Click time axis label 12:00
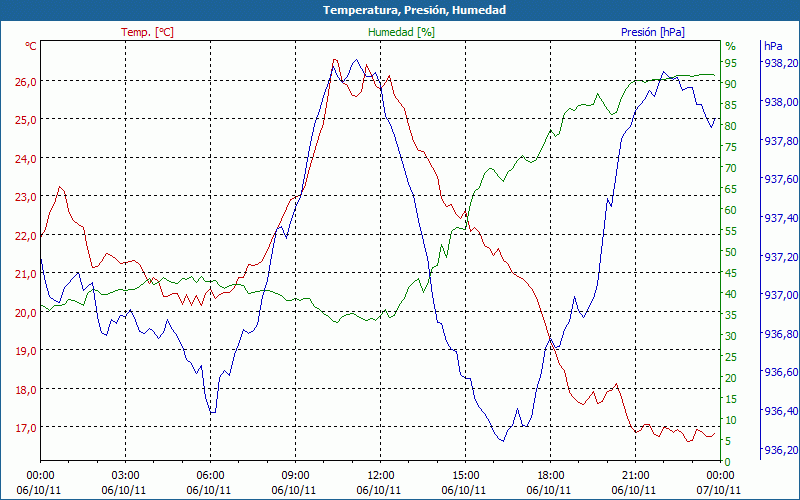The width and height of the screenshot is (800, 500). (381, 475)
